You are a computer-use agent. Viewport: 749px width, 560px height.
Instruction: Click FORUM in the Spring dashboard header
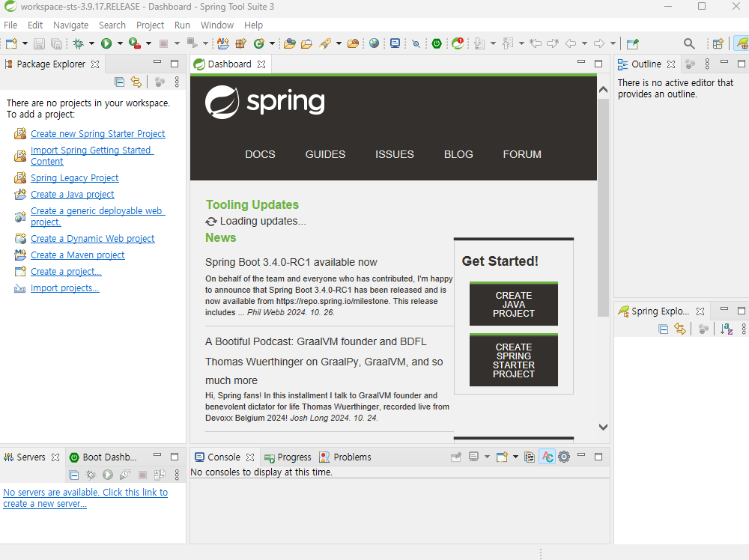522,155
